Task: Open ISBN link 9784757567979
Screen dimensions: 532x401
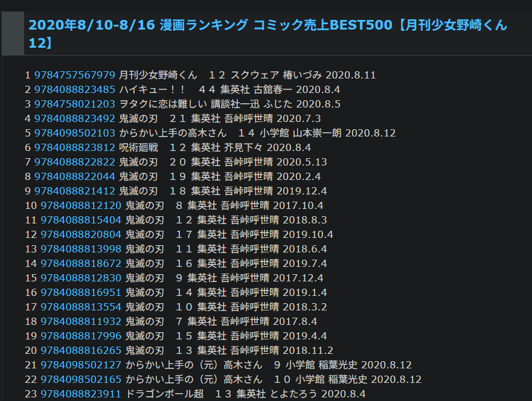Action: point(75,75)
